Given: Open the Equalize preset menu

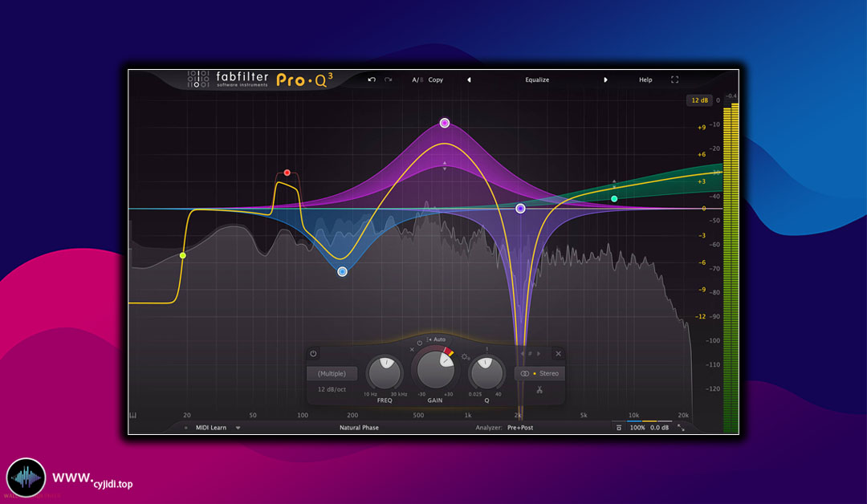Looking at the screenshot, I should pos(537,79).
